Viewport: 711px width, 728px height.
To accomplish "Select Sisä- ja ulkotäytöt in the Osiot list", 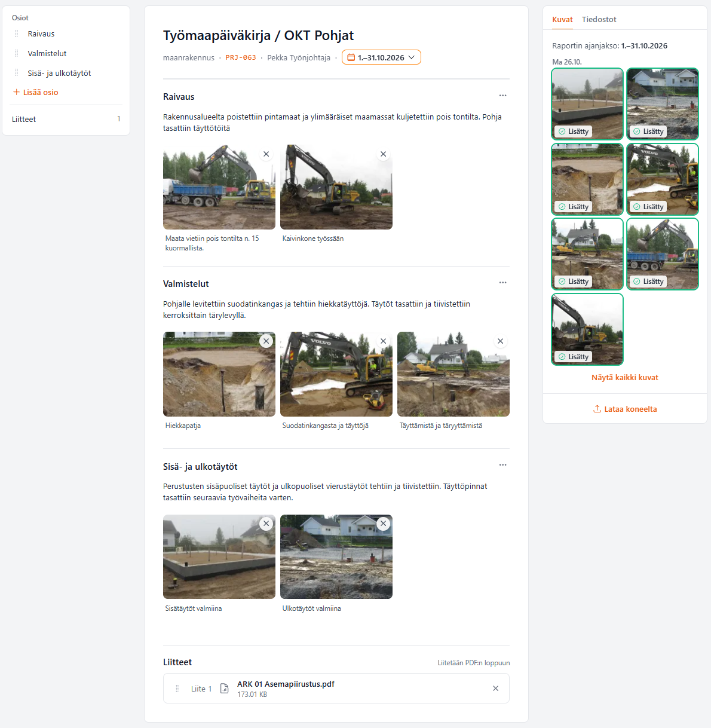I will coord(59,73).
